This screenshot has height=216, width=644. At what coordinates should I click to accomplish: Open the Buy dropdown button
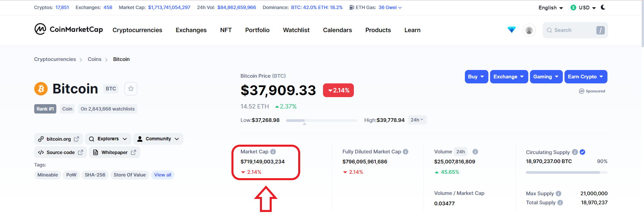pyautogui.click(x=476, y=77)
